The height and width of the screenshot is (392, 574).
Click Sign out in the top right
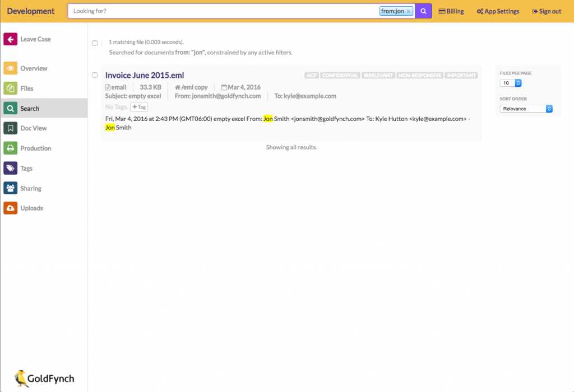point(546,11)
